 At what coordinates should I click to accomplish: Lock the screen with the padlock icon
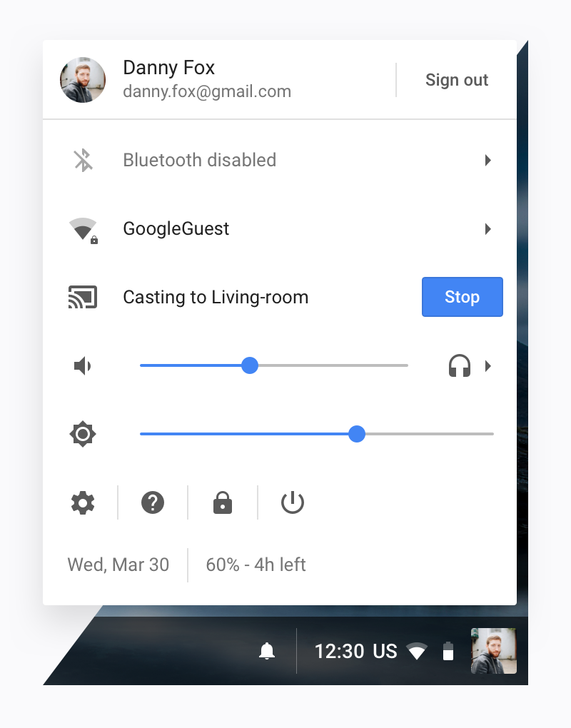pyautogui.click(x=223, y=502)
